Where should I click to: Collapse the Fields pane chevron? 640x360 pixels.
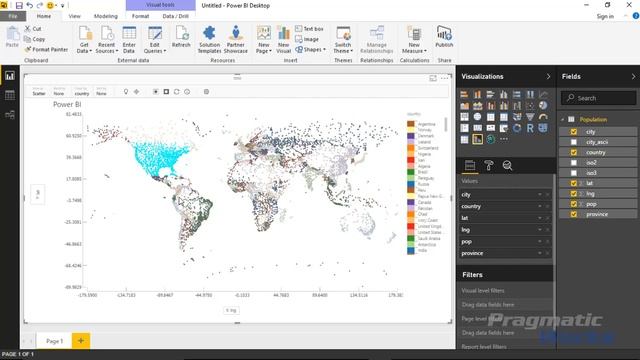point(633,76)
